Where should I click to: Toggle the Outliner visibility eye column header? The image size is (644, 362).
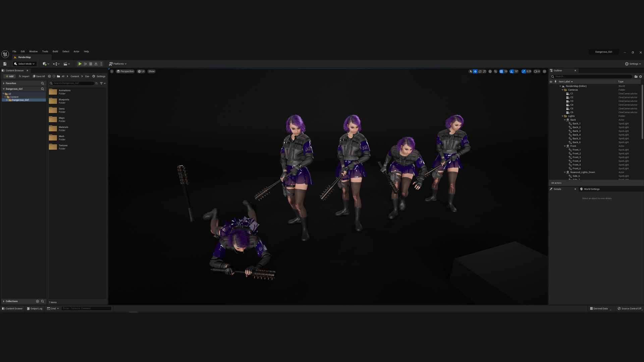pos(551,81)
